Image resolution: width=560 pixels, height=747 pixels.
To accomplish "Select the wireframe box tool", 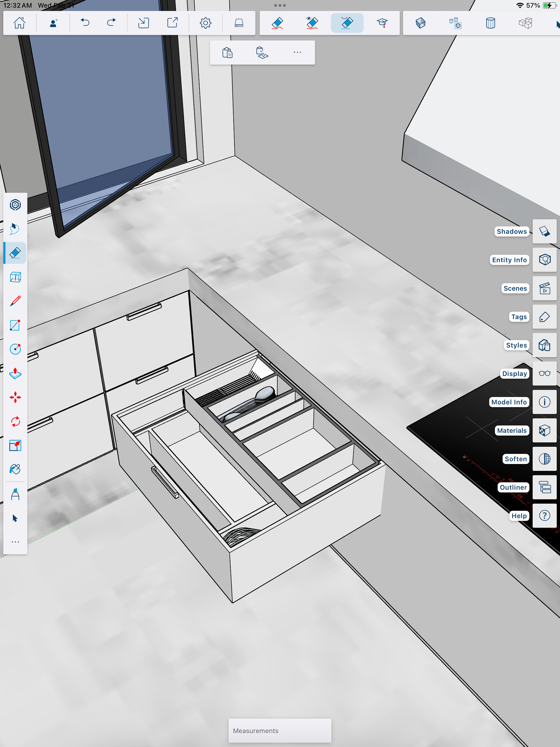I will point(15,277).
